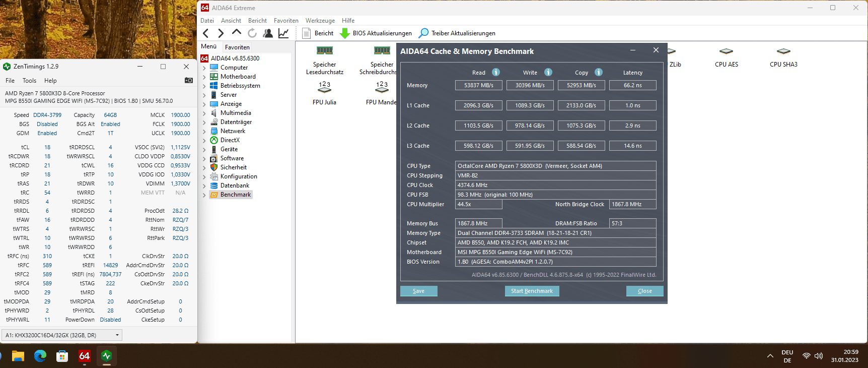Viewport: 868px width, 368px height.
Task: Open the Ansicht menu
Action: [x=231, y=21]
